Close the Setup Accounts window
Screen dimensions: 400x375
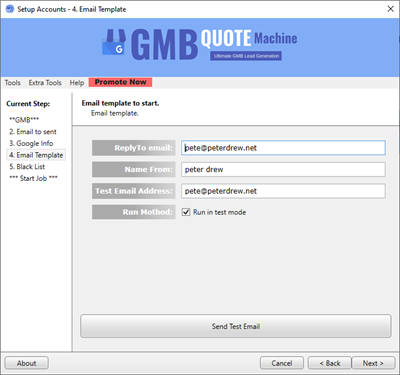tap(390, 9)
